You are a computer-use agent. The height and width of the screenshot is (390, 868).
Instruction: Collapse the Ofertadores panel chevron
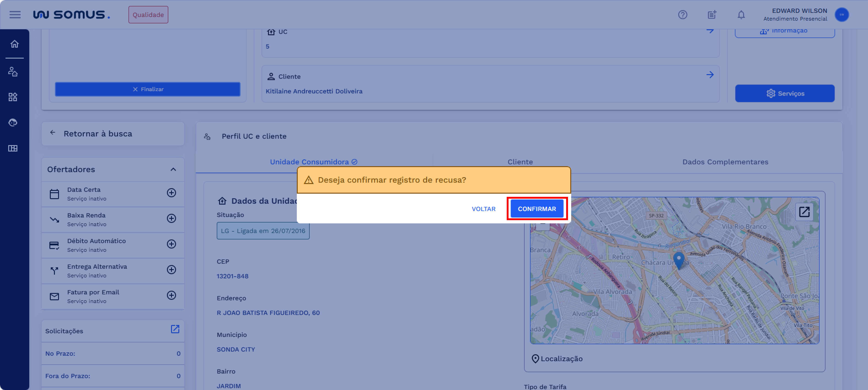tap(173, 169)
